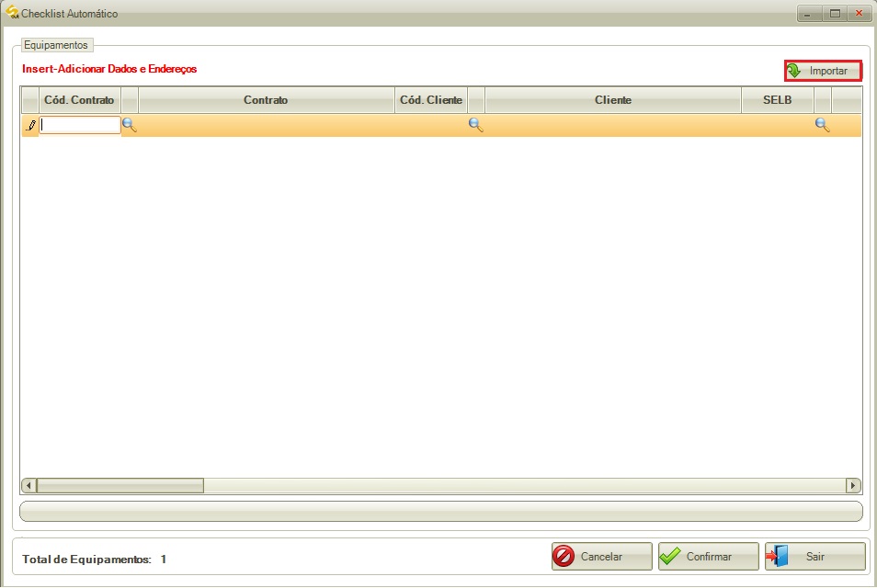Click the Cancelar button
Viewport: 877px width, 588px height.
pyautogui.click(x=602, y=556)
